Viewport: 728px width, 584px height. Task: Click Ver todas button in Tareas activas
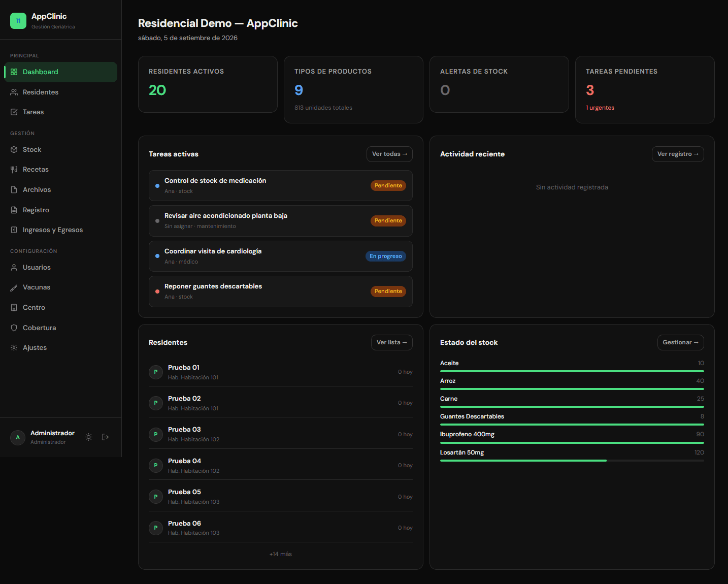click(x=389, y=154)
